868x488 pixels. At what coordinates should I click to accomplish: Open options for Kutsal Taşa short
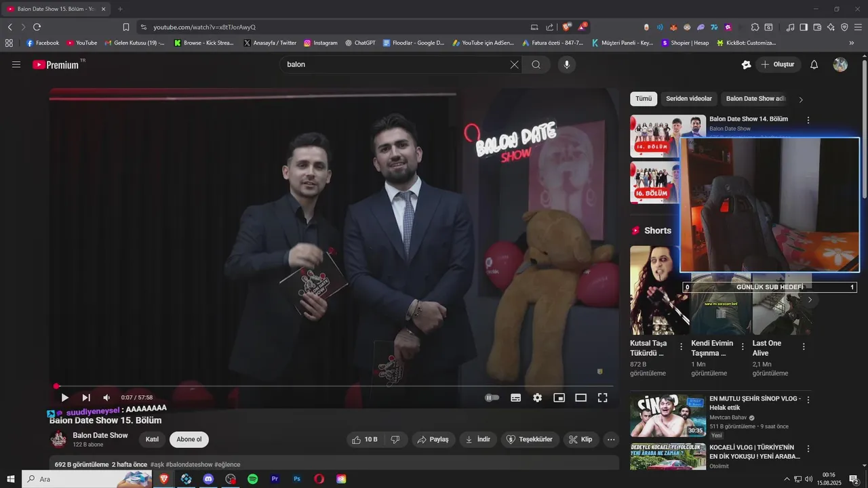(682, 346)
